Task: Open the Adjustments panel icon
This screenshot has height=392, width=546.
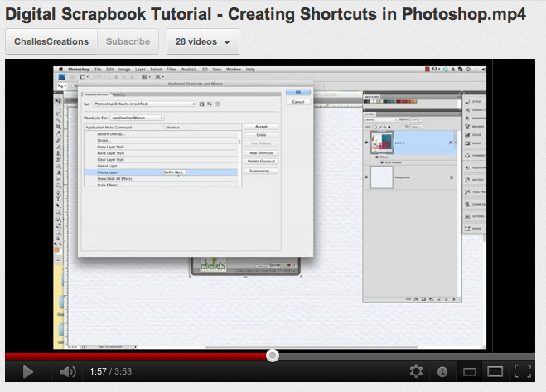Action: (x=467, y=167)
